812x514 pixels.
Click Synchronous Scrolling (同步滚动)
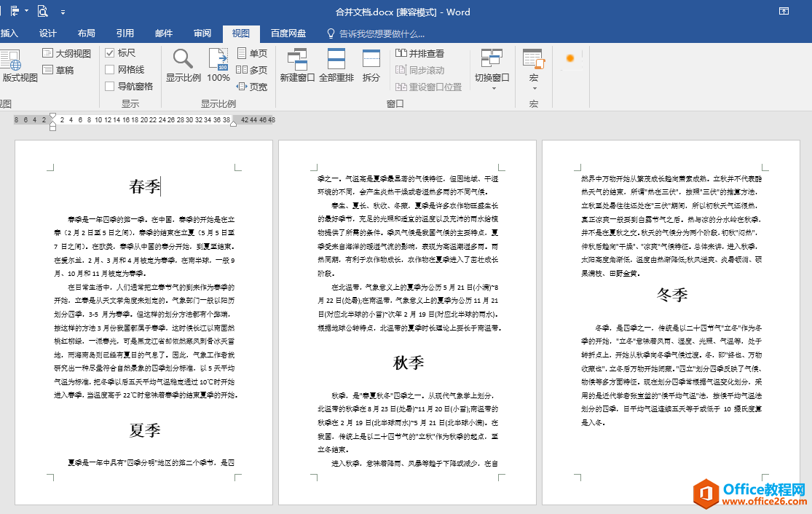point(420,70)
